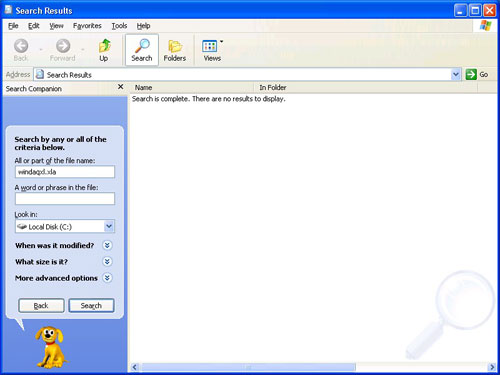Show the Folders pane
Image resolution: width=500 pixels, height=375 pixels.
coord(175,50)
